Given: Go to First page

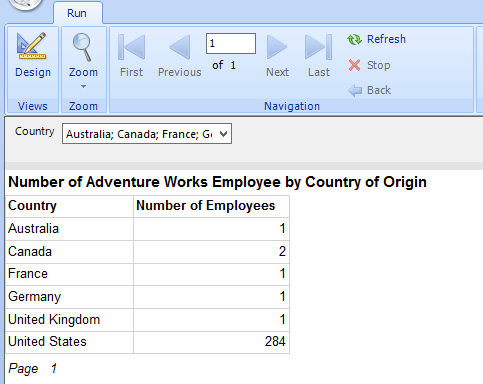Looking at the screenshot, I should tap(131, 55).
